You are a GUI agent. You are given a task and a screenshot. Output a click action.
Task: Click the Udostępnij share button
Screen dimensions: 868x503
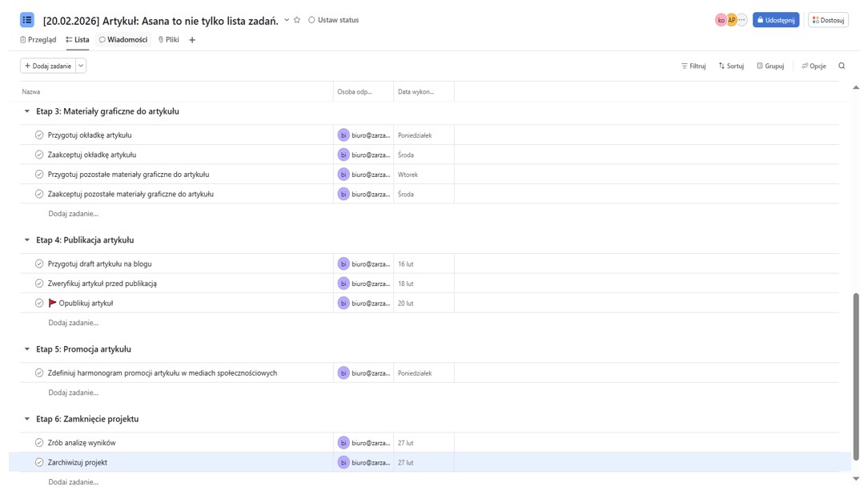pos(775,20)
